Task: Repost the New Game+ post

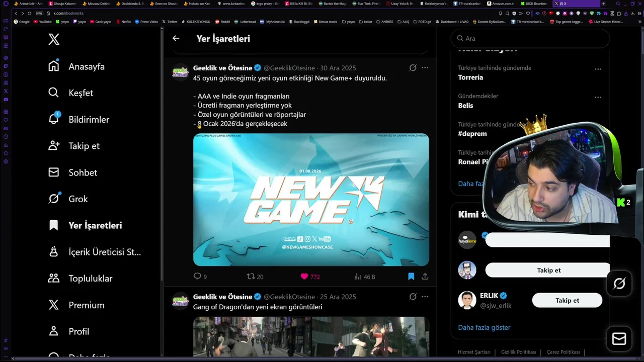Action: point(255,277)
